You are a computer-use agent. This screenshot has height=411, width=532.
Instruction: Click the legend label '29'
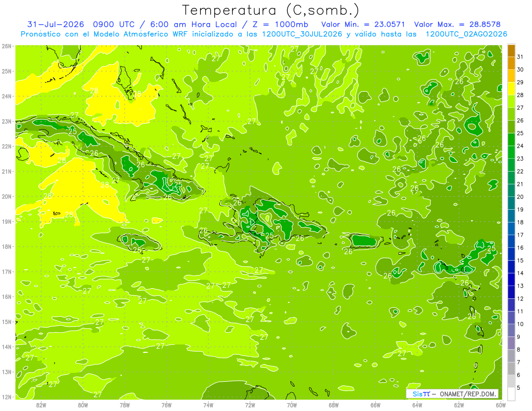pyautogui.click(x=520, y=82)
